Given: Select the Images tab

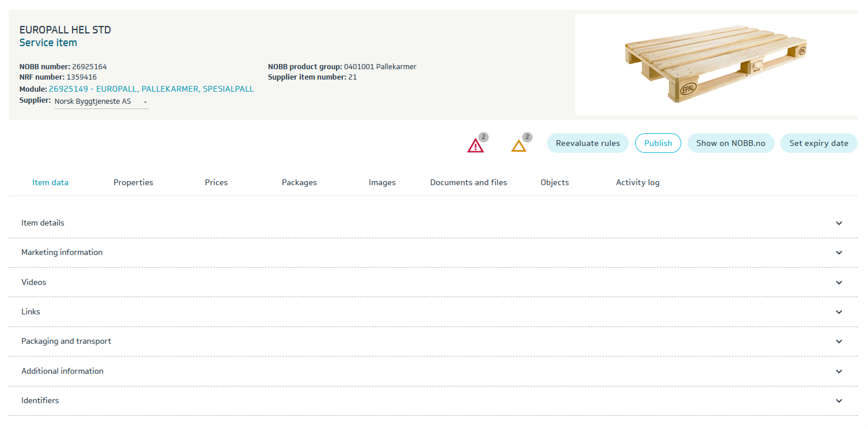Looking at the screenshot, I should (382, 183).
